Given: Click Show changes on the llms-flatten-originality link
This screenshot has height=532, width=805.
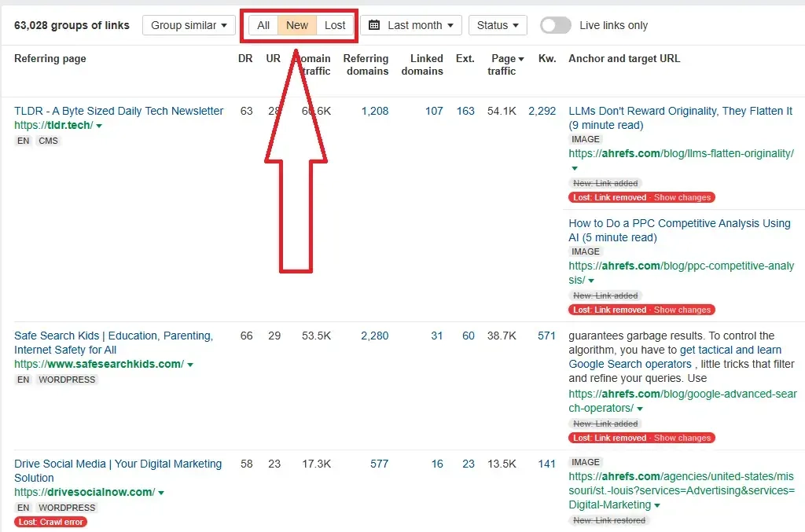Looking at the screenshot, I should pos(682,197).
